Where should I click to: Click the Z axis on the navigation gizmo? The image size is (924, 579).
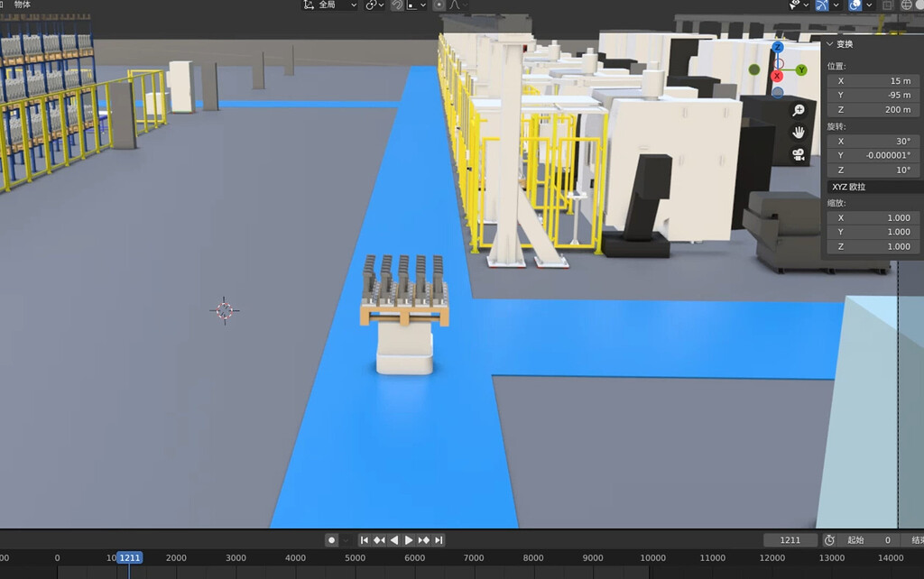pyautogui.click(x=778, y=47)
